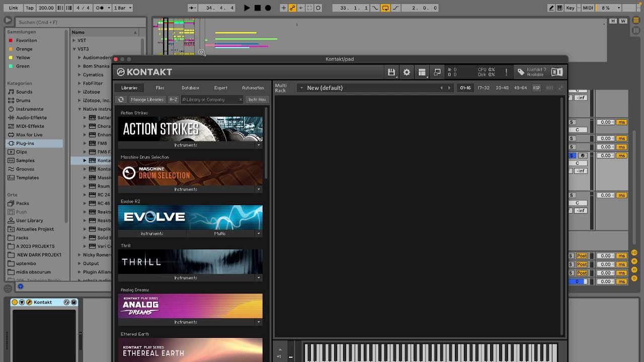The height and width of the screenshot is (362, 644).
Task: Toggle Ableton track delay D button
Action: (x=634, y=278)
